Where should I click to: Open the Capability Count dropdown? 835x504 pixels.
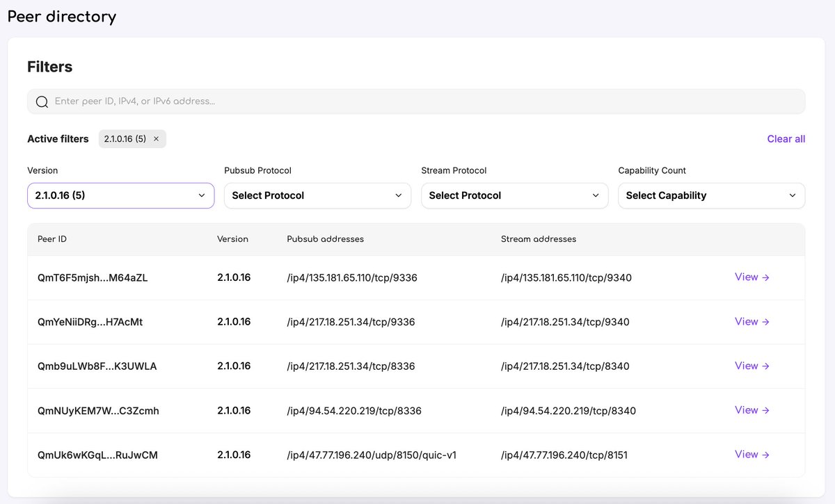(x=711, y=195)
